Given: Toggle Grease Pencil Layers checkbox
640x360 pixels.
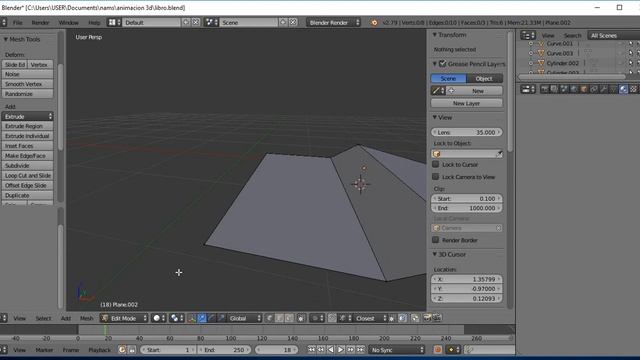Looking at the screenshot, I should pyautogui.click(x=442, y=64).
